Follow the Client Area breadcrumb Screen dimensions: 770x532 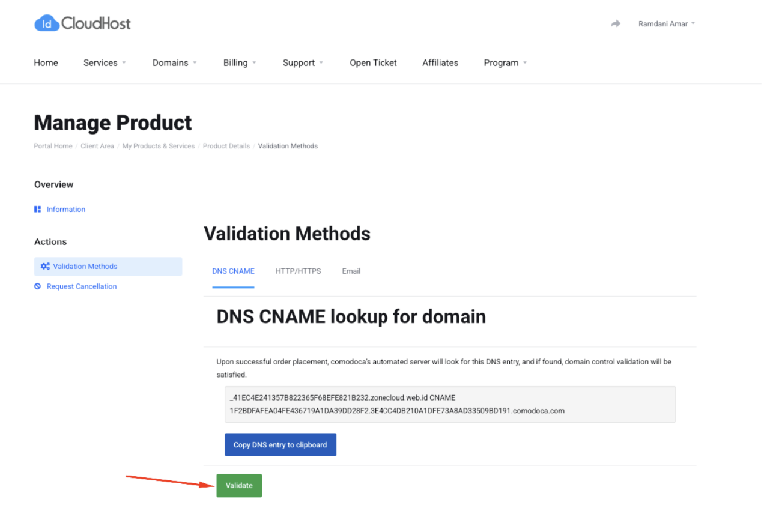click(x=97, y=146)
